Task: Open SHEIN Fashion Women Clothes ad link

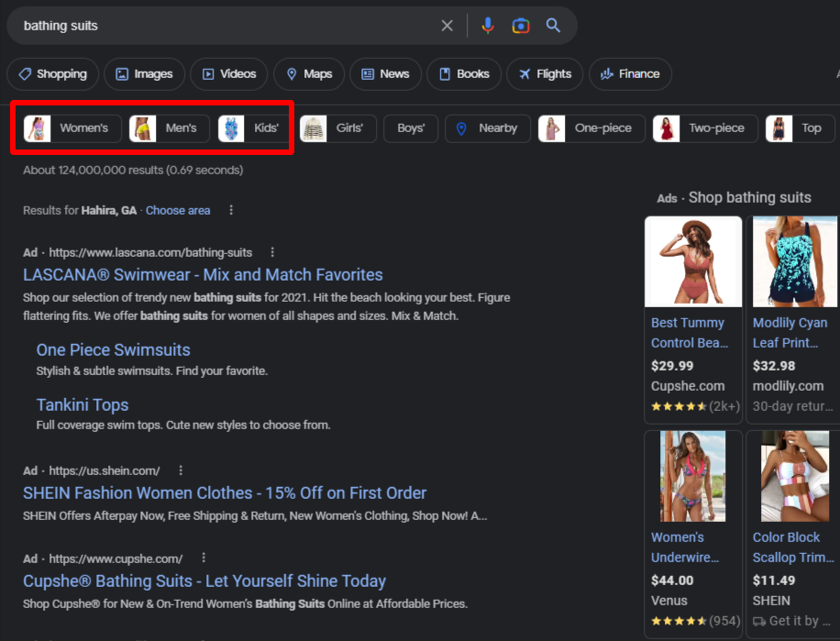Action: click(x=225, y=492)
